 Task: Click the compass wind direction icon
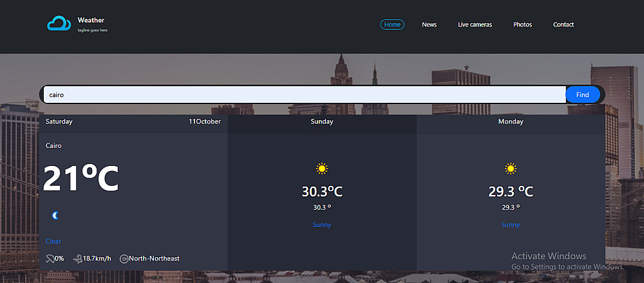point(124,259)
